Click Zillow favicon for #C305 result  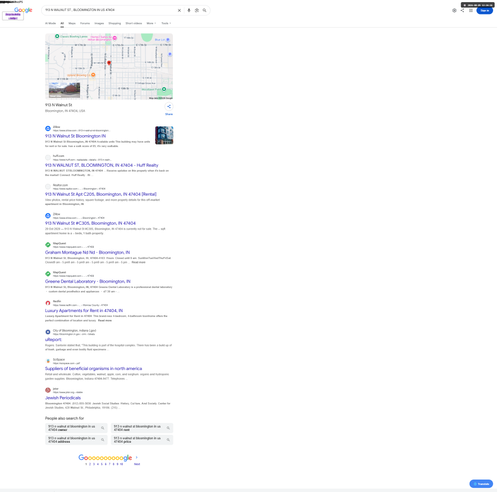pyautogui.click(x=48, y=216)
